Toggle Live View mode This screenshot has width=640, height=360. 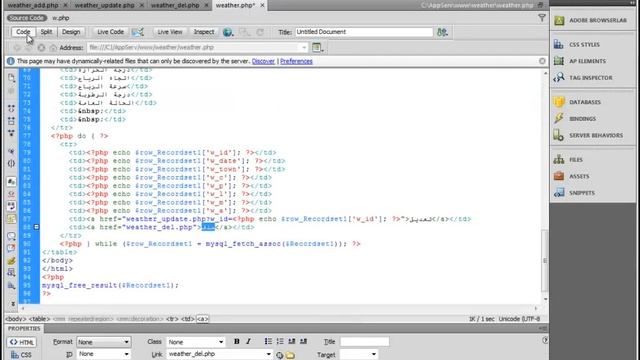pyautogui.click(x=170, y=32)
